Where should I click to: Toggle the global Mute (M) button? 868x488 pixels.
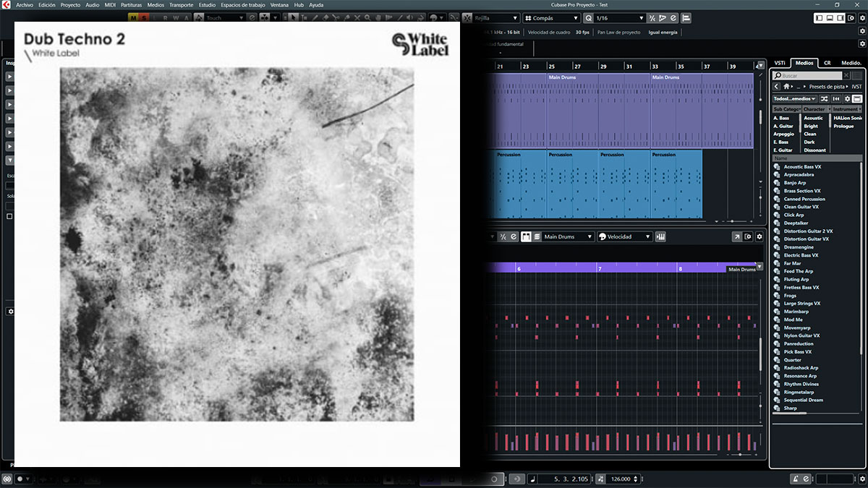pos(134,18)
